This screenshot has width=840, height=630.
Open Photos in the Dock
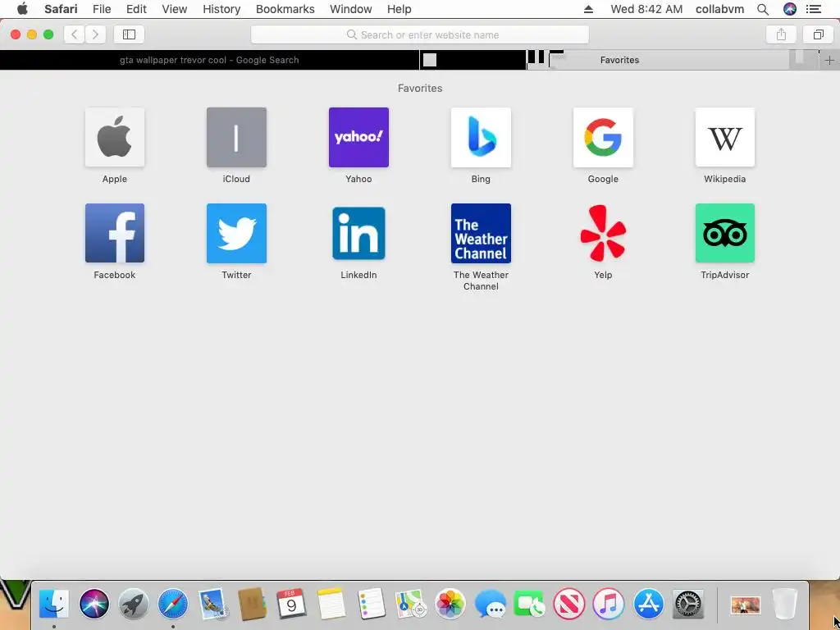(450, 605)
